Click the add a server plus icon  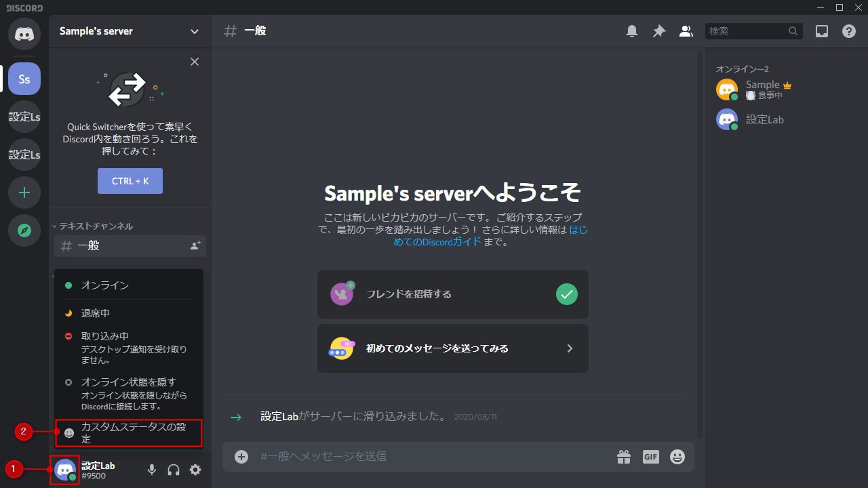click(x=24, y=192)
